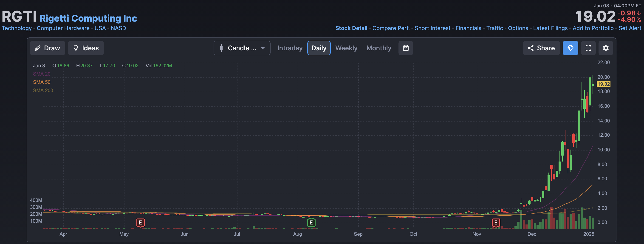644x244 pixels.
Task: Open chart settings gear
Action: pos(605,48)
